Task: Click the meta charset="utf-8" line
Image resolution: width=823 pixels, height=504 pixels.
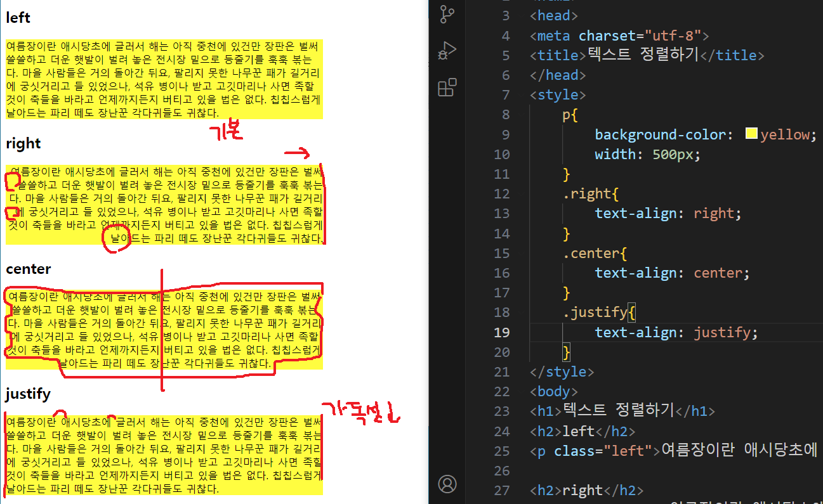Action: pos(619,36)
